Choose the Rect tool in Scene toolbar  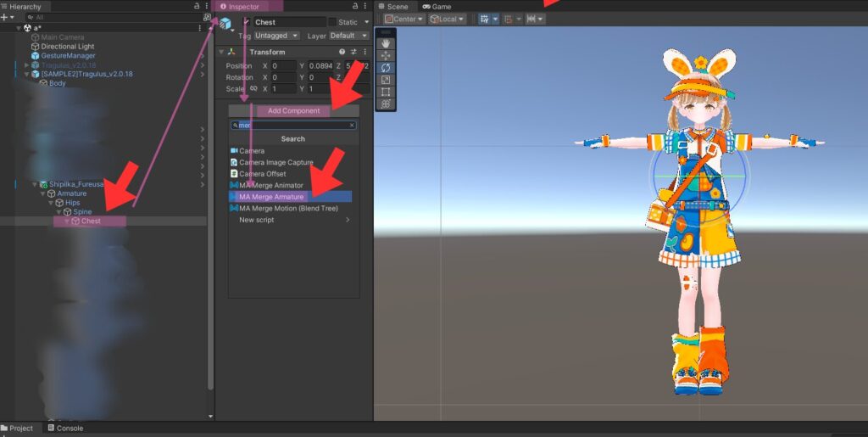tap(386, 92)
